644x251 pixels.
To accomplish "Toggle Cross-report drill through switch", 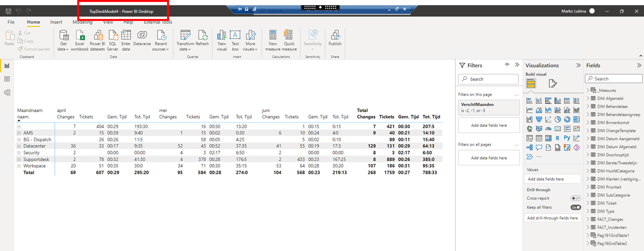I will [x=575, y=198].
